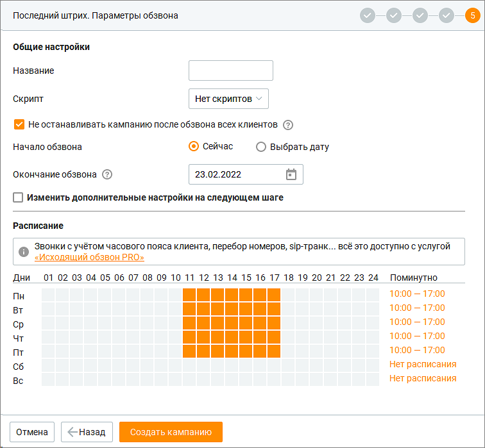Toggle Tuesday hour 14 schedule cell
485x448 pixels.
click(232, 309)
